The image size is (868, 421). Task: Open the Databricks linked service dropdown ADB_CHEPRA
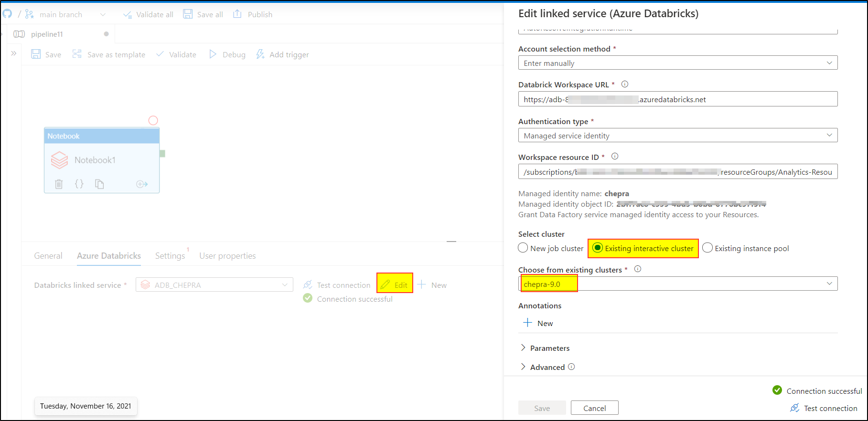(214, 285)
